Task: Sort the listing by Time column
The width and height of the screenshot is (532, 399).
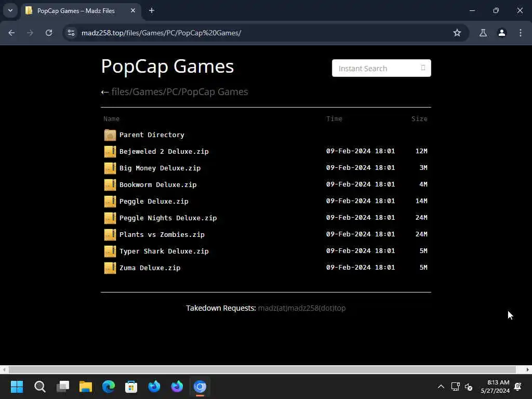Action: pos(334,119)
